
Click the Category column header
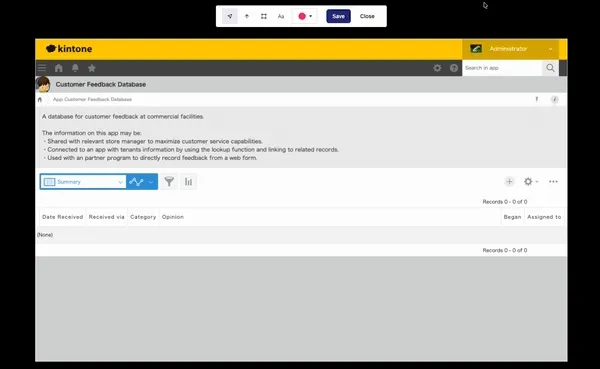click(143, 217)
